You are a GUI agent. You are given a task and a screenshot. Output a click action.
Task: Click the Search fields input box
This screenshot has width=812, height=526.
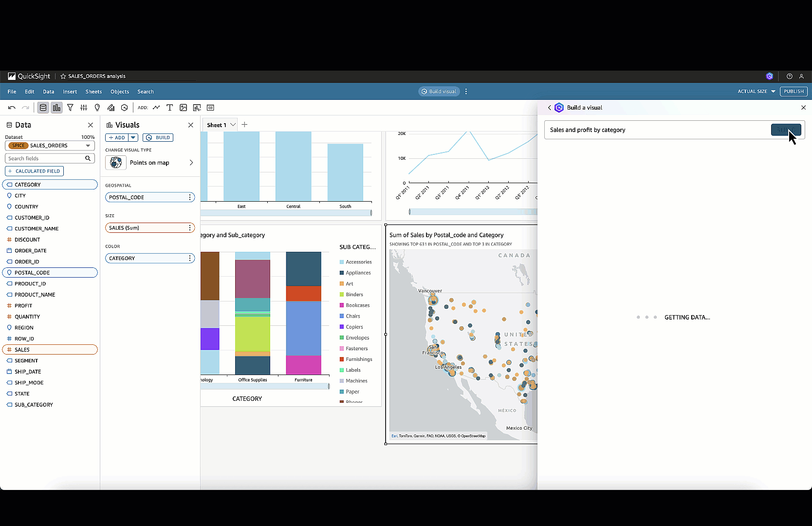45,159
